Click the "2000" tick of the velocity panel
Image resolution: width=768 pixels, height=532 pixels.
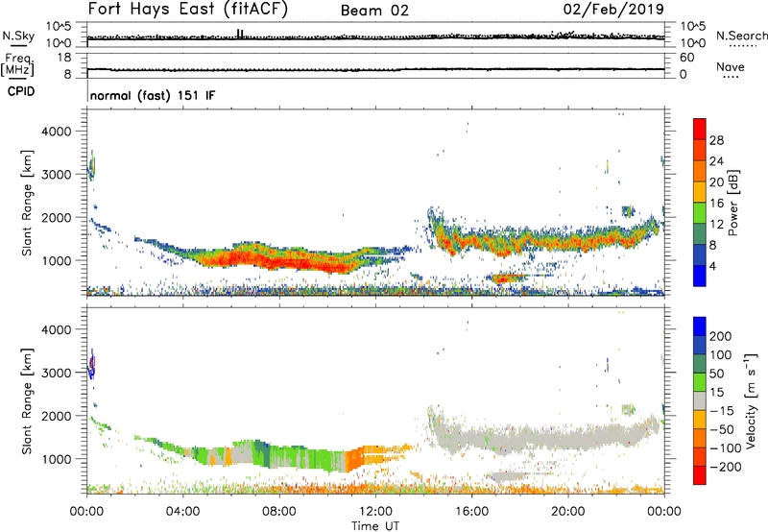pos(56,416)
